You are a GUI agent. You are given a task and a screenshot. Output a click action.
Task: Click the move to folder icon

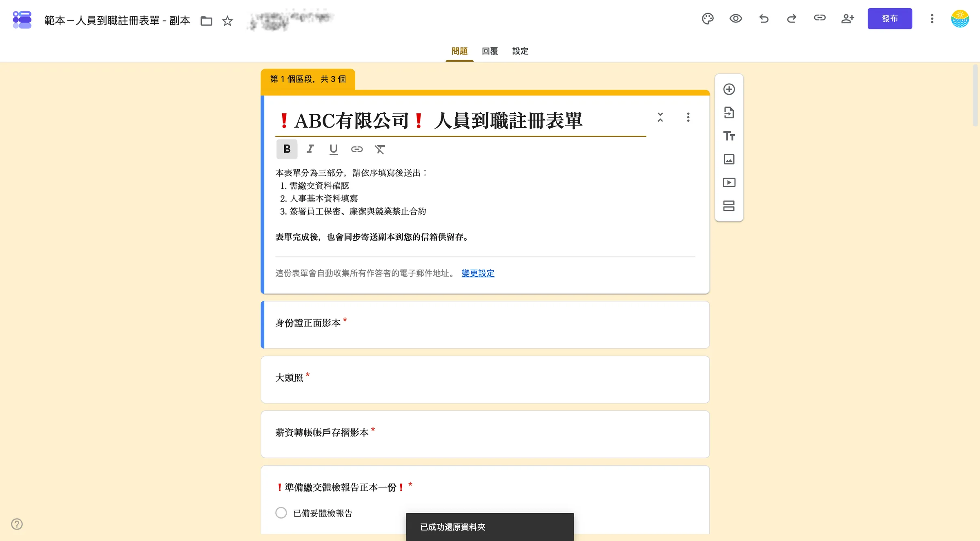point(207,21)
